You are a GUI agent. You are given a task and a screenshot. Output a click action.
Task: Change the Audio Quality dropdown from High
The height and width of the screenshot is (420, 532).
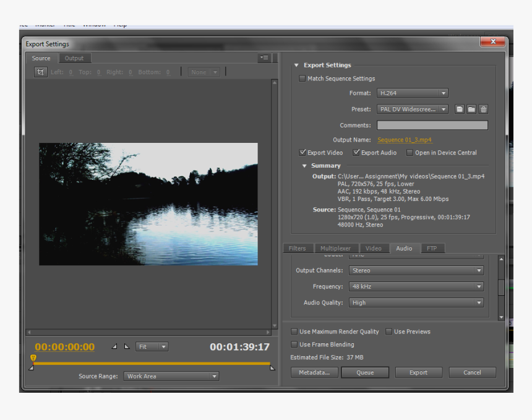pos(416,302)
